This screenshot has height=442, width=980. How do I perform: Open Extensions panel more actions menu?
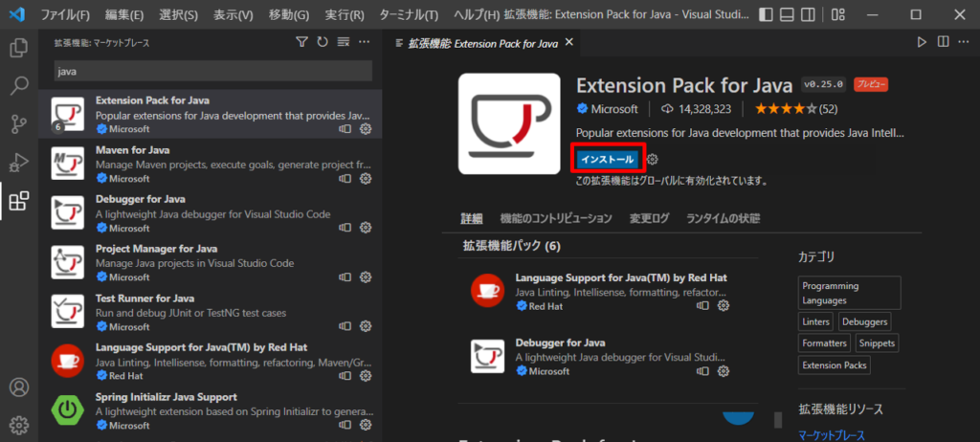(x=365, y=42)
